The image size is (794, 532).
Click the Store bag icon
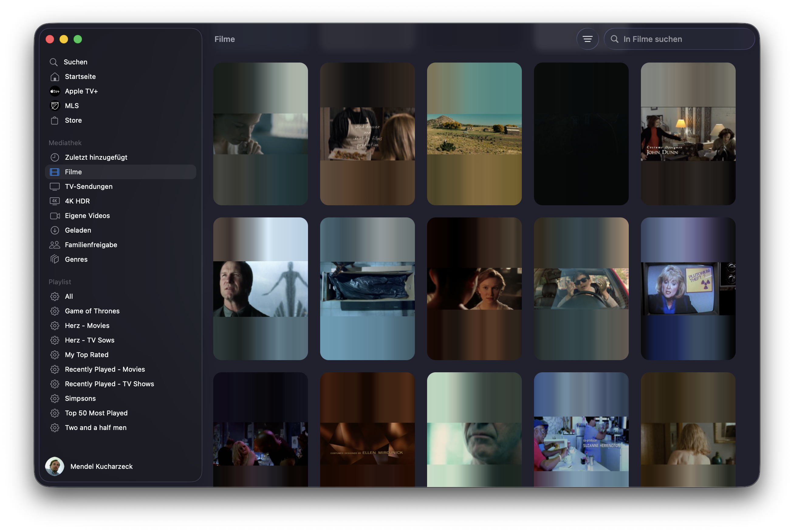click(x=55, y=121)
